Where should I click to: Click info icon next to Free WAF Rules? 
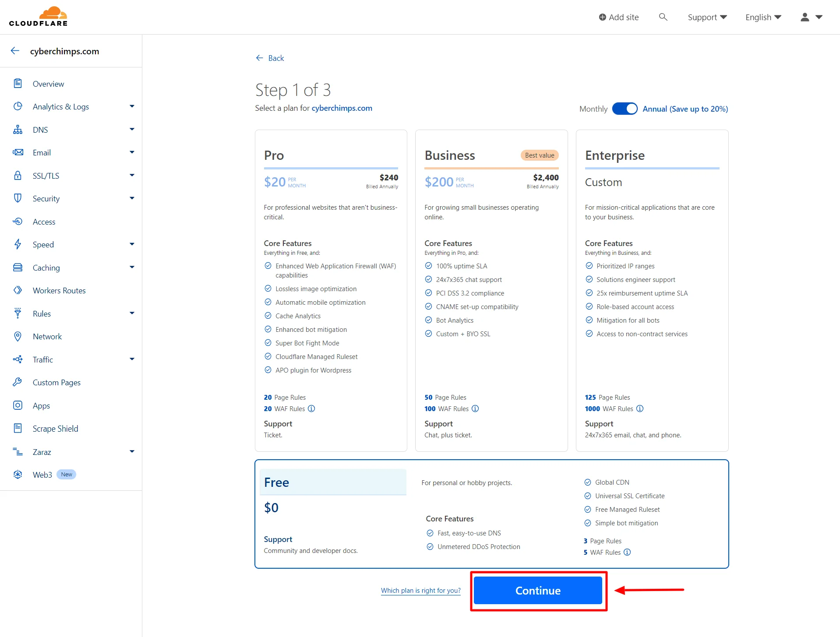click(x=627, y=552)
